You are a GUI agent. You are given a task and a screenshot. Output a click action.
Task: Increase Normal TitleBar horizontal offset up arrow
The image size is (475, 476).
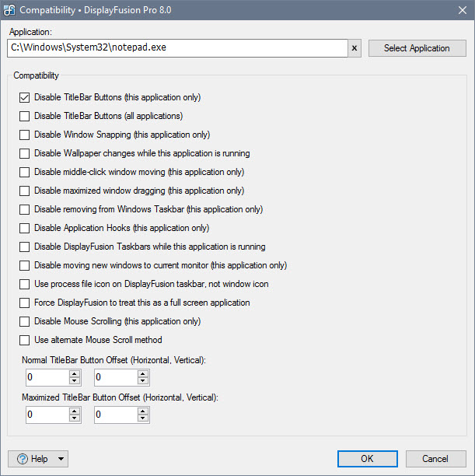tap(75, 373)
